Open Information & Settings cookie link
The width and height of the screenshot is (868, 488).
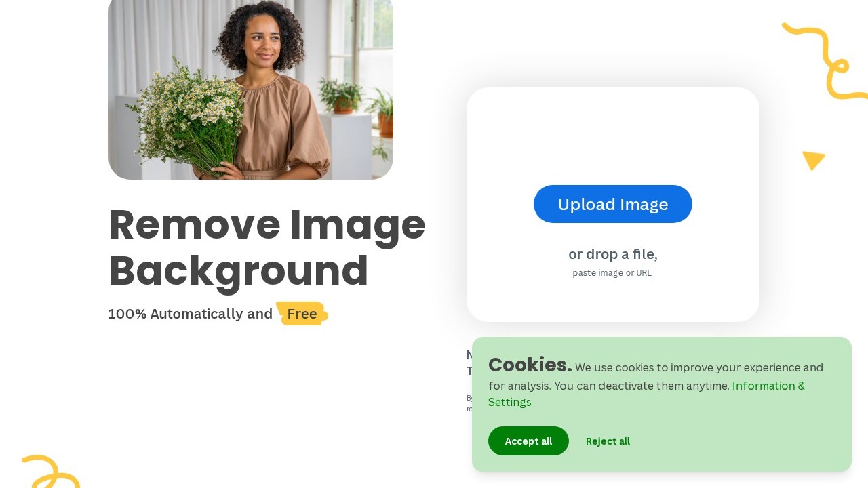(x=646, y=394)
